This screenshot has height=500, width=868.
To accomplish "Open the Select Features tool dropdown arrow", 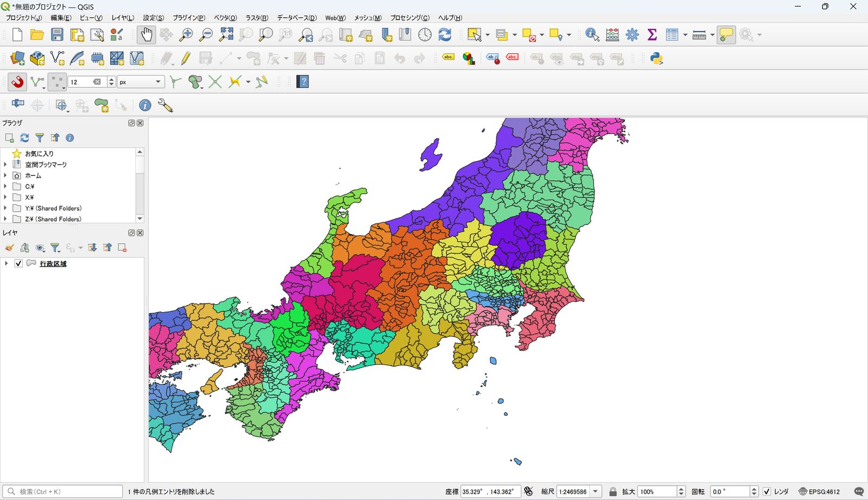I will click(x=487, y=35).
